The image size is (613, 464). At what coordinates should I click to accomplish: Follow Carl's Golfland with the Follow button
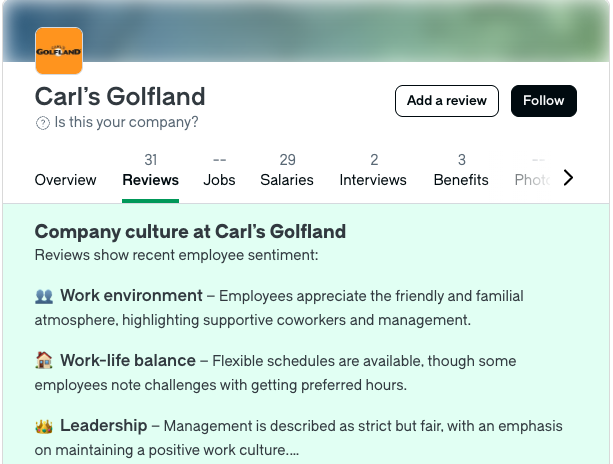click(x=543, y=101)
